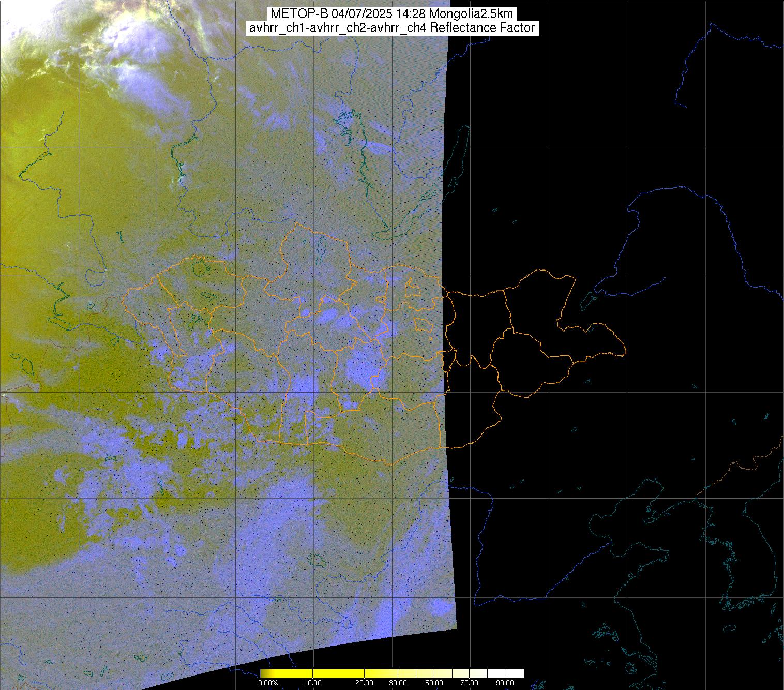Viewport: 784px width, 690px height.
Task: Select the '50.00' colorbar label
Action: [434, 683]
